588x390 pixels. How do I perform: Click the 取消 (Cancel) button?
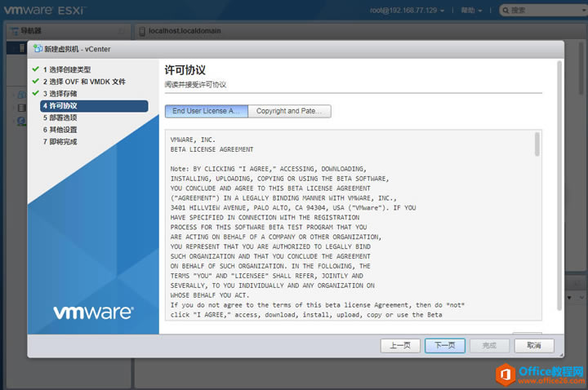[x=534, y=345]
